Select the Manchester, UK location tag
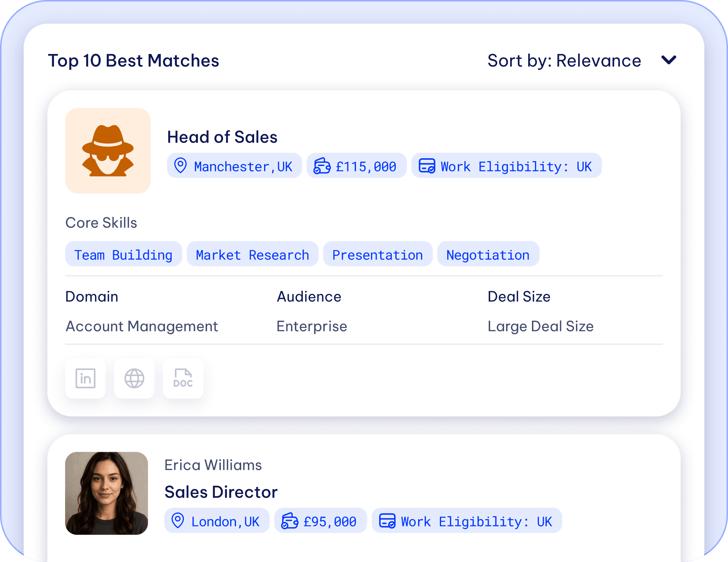This screenshot has width=728, height=562. (234, 166)
